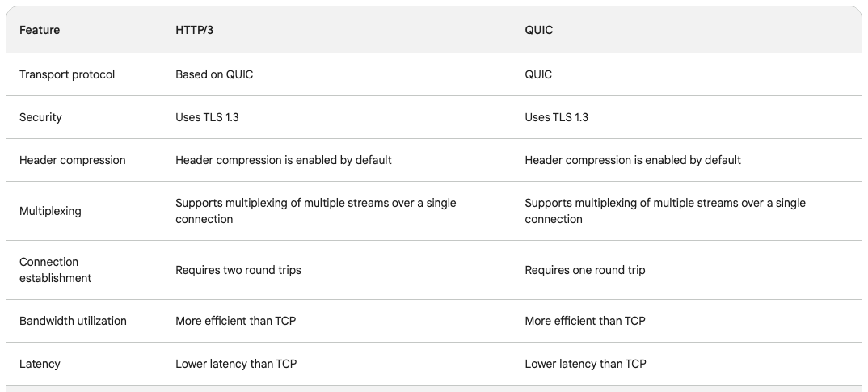Click the 'Based on QUIC' cell
The height and width of the screenshot is (392, 868).
click(x=214, y=74)
